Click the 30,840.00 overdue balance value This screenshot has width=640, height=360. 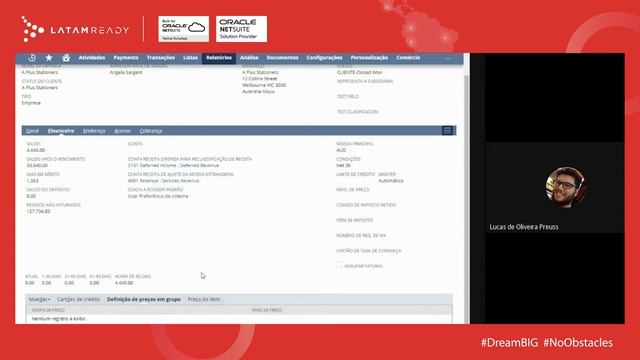click(37, 166)
